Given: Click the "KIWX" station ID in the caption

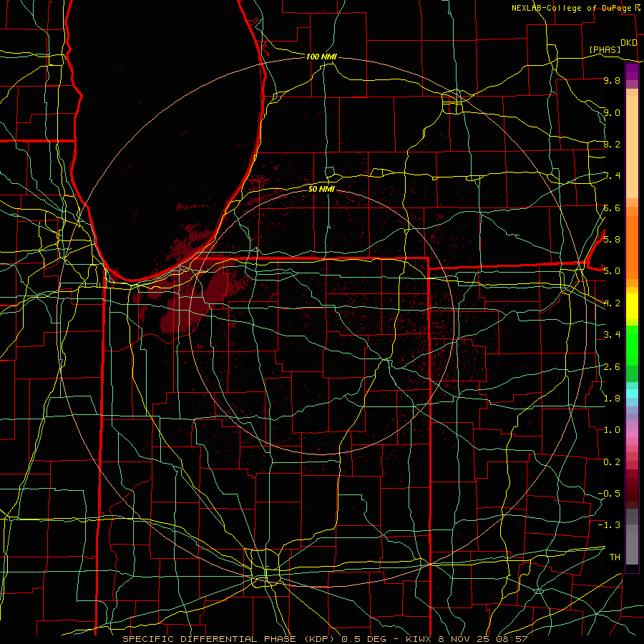Looking at the screenshot, I should pyautogui.click(x=418, y=639).
